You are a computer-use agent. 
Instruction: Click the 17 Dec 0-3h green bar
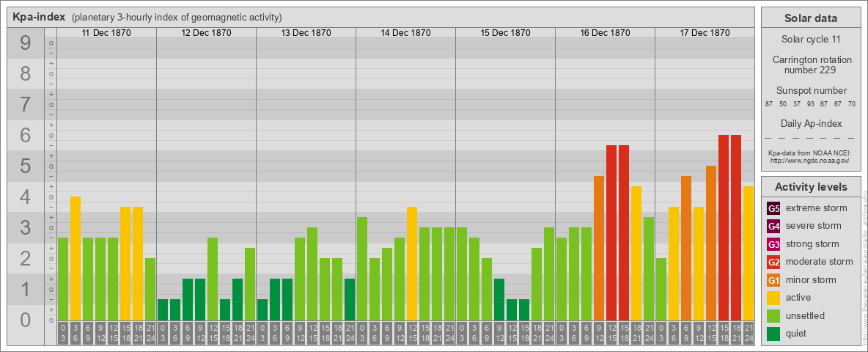click(x=661, y=290)
